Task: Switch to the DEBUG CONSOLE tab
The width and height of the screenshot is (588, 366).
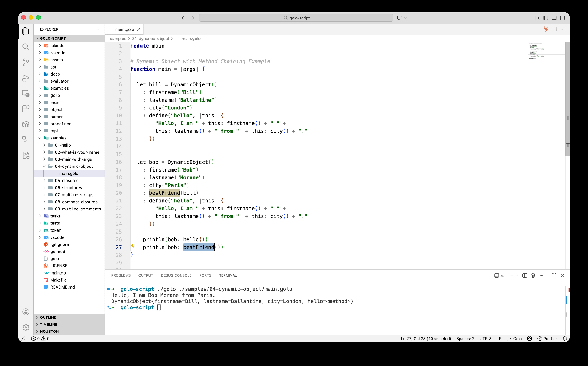Action: point(176,275)
